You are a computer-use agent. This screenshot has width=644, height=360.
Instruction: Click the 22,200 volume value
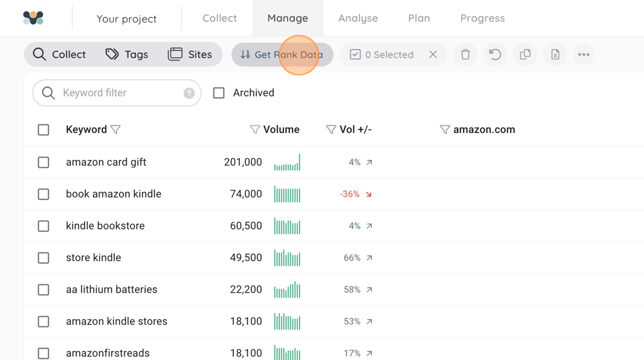point(246,290)
